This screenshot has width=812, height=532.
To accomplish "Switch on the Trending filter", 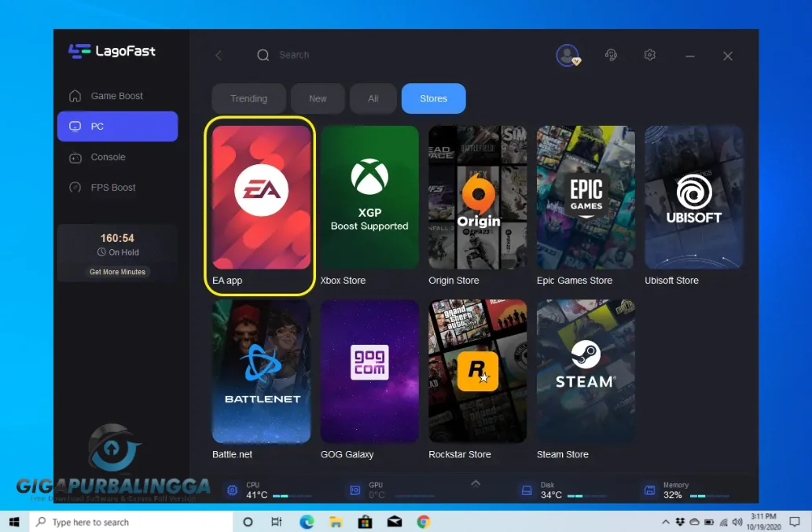I will click(248, 98).
